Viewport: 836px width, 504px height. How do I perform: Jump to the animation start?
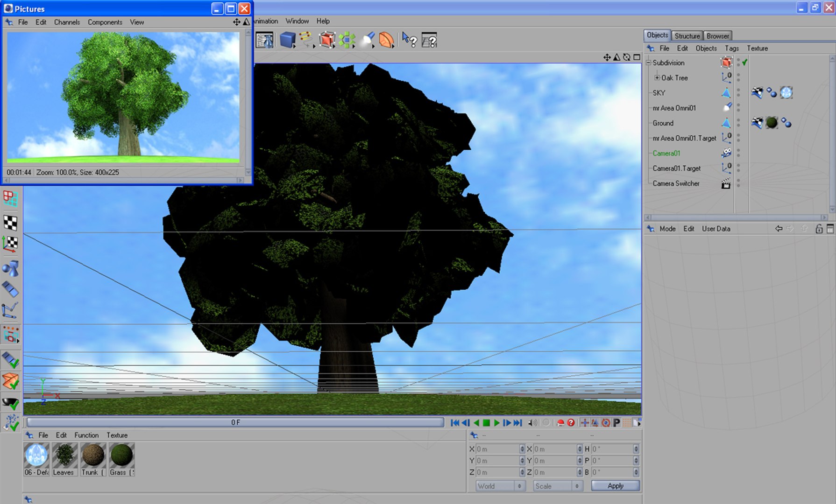pos(455,423)
